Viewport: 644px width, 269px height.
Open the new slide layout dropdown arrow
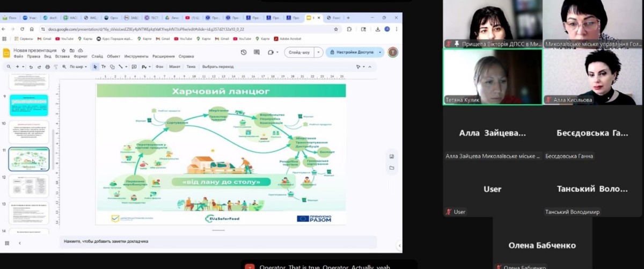23,67
